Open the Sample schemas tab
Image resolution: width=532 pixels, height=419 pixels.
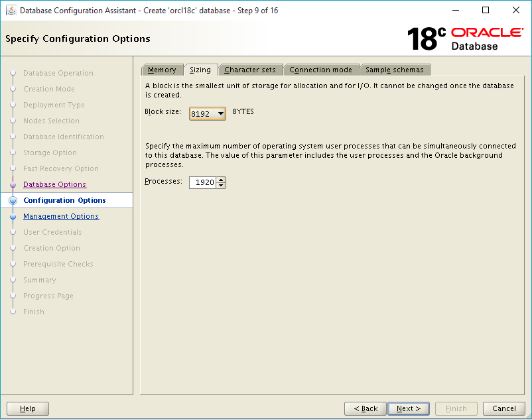point(395,70)
